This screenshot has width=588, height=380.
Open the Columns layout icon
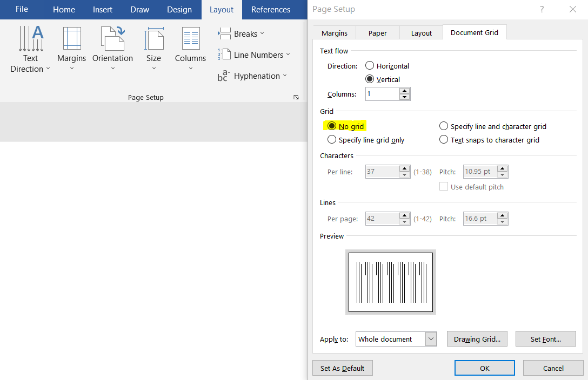190,39
